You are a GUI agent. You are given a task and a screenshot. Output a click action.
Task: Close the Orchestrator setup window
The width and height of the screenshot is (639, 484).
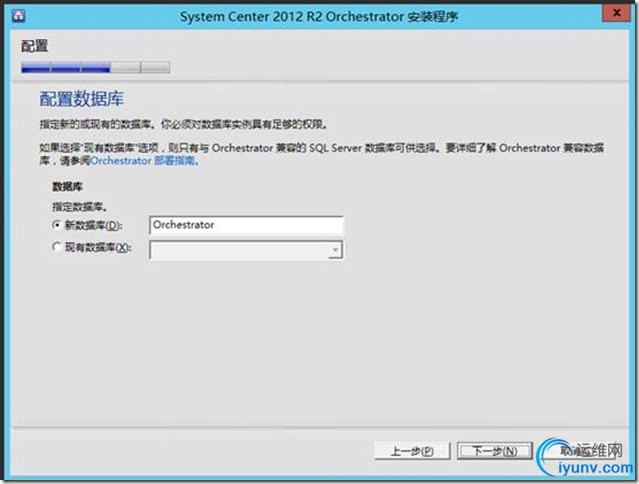coord(616,13)
